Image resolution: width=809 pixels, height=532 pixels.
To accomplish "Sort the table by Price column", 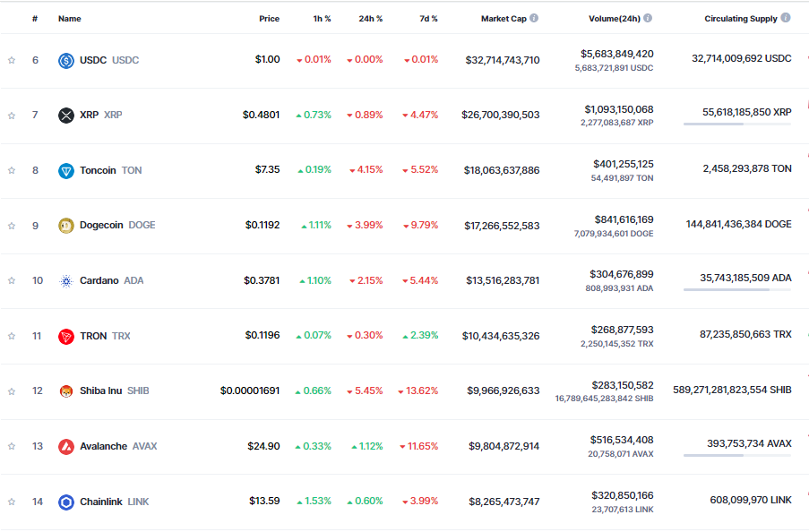I will coord(269,19).
